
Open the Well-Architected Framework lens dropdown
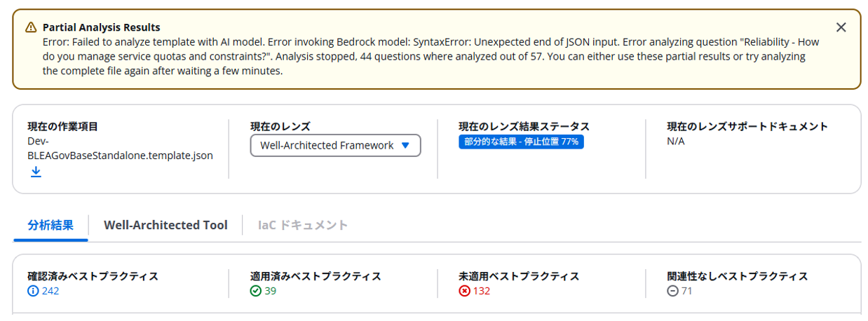click(x=335, y=145)
